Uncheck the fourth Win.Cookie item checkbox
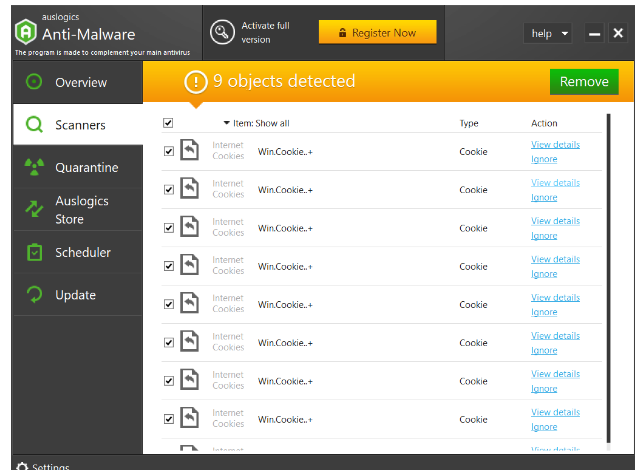 (x=169, y=266)
